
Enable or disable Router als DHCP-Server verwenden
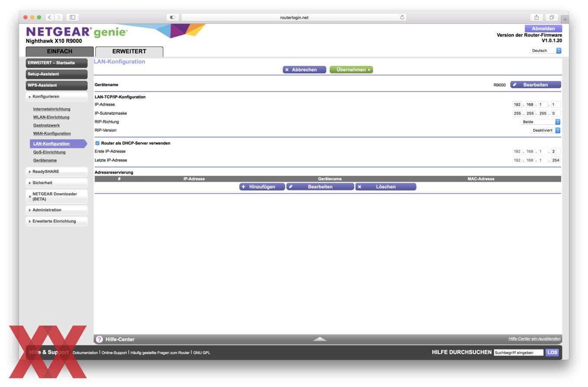coord(97,143)
